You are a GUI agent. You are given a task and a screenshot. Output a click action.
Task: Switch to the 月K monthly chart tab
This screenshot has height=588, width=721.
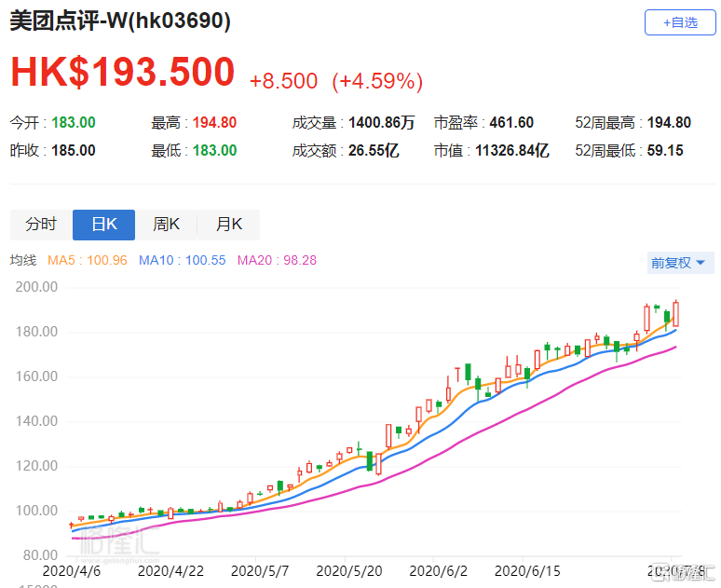[x=228, y=225]
